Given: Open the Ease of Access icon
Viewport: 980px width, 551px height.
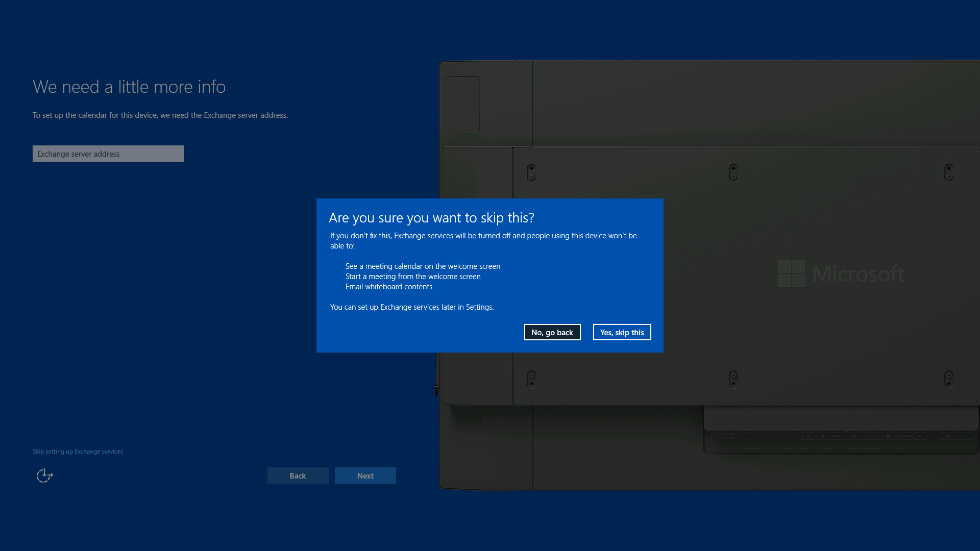Looking at the screenshot, I should 44,475.
